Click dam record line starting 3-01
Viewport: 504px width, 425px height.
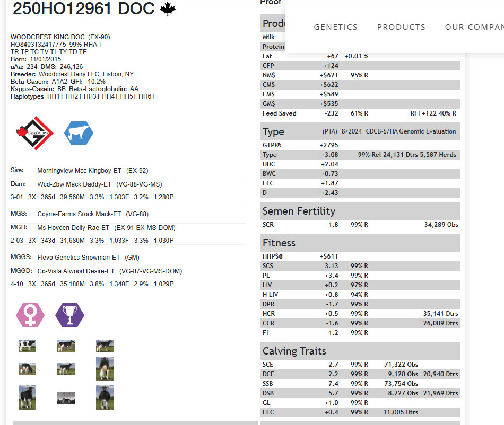pos(92,197)
